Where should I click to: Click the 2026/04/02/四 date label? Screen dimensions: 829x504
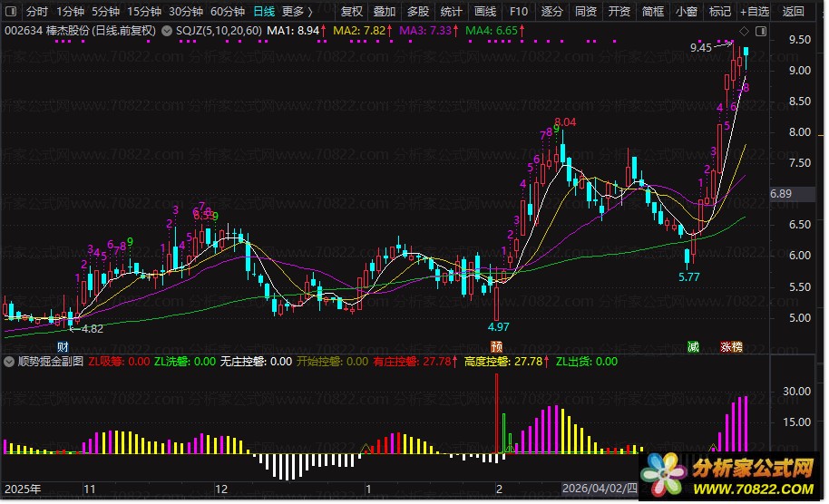pyautogui.click(x=600, y=489)
